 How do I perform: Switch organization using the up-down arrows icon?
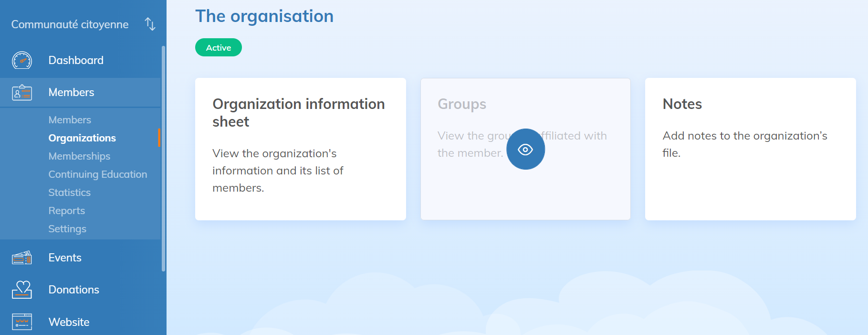pyautogui.click(x=150, y=24)
